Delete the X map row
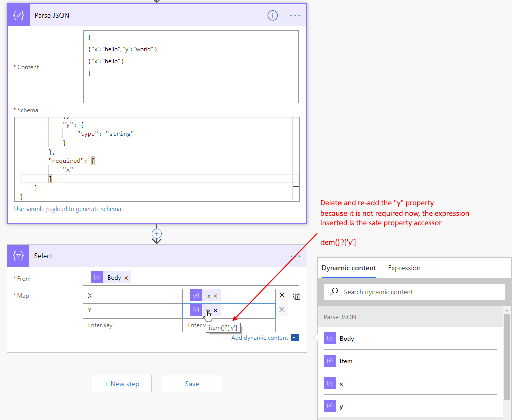The width and height of the screenshot is (512, 420). pyautogui.click(x=282, y=296)
